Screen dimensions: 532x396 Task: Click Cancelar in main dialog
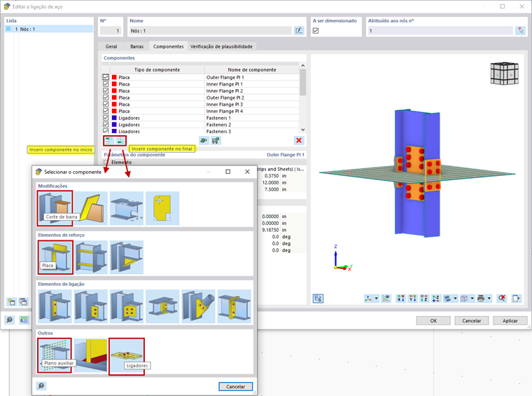472,320
